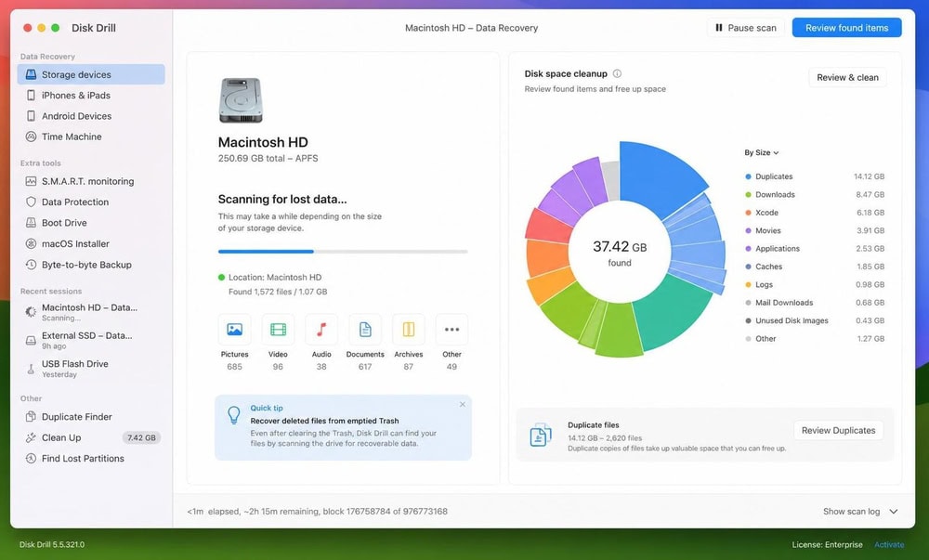Open the Video file type icon
Screen dimensions: 929x560
(x=278, y=330)
